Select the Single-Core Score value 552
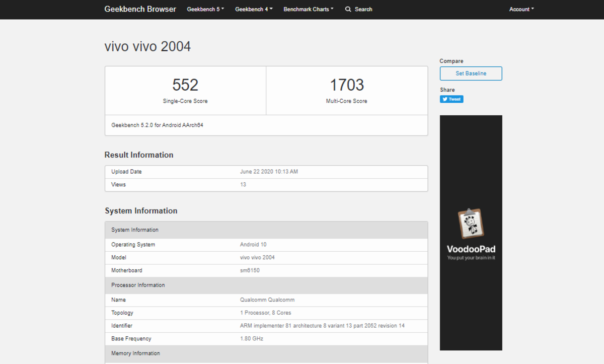The width and height of the screenshot is (604, 364). (x=185, y=85)
